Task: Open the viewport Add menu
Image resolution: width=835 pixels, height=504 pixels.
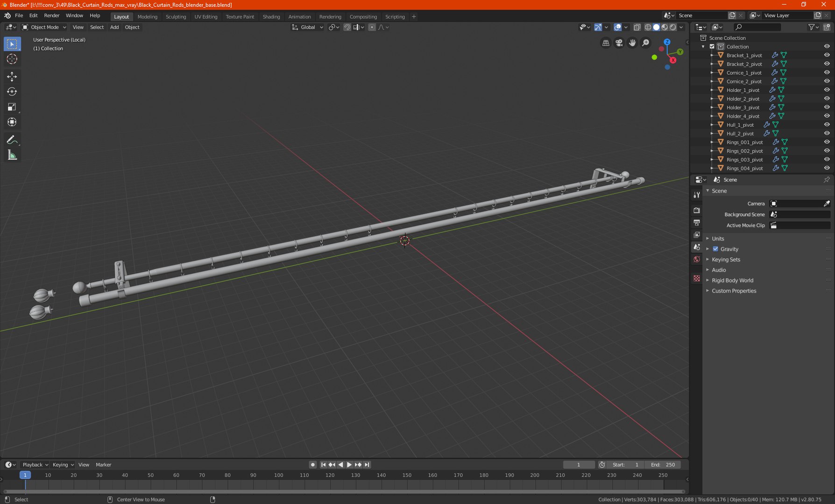Action: tap(114, 27)
